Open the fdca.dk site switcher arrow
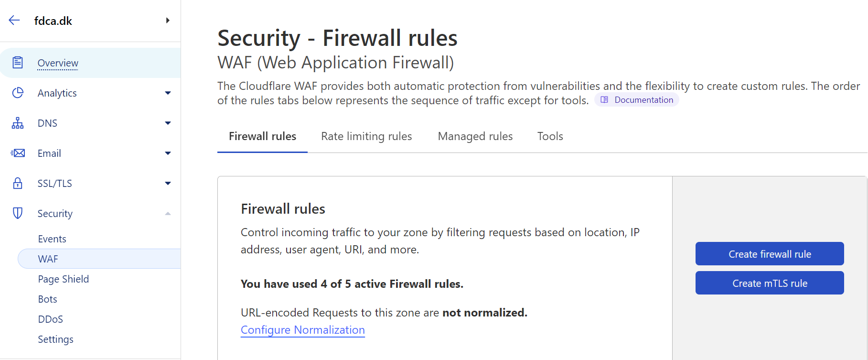Screen dimensions: 868x360 pyautogui.click(x=168, y=21)
